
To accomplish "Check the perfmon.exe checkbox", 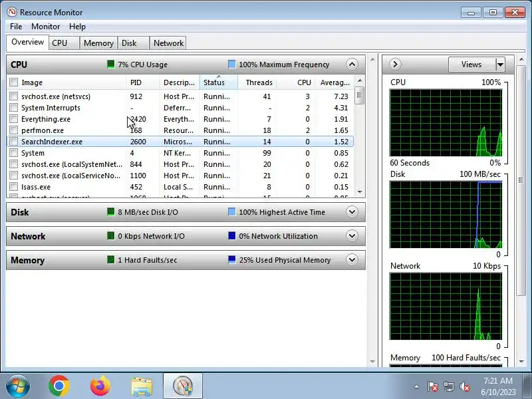I will click(x=13, y=130).
